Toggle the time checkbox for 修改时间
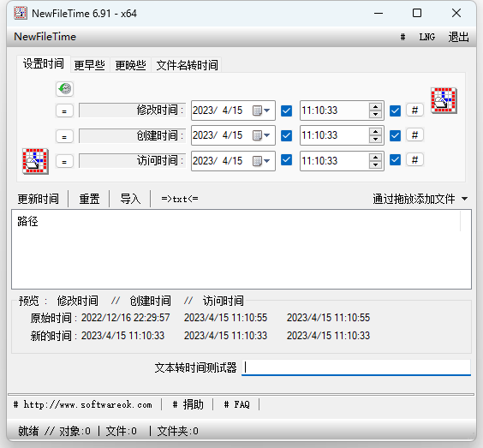This screenshot has height=448, width=483. (395, 111)
